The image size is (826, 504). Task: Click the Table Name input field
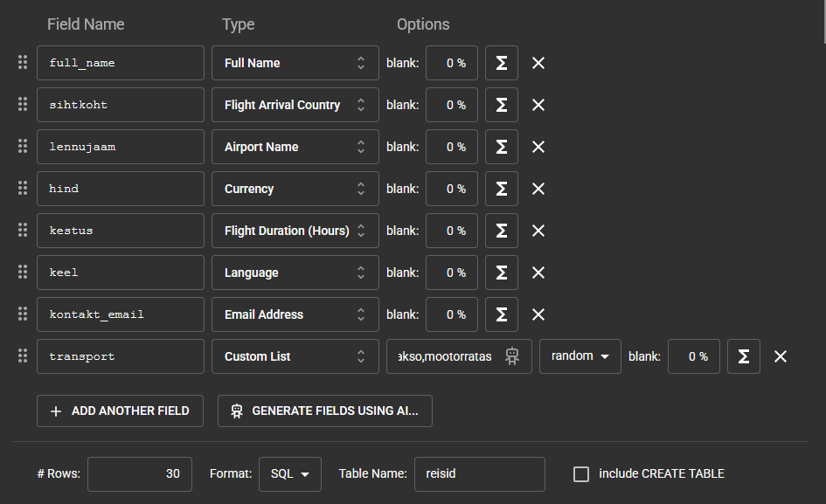(479, 473)
